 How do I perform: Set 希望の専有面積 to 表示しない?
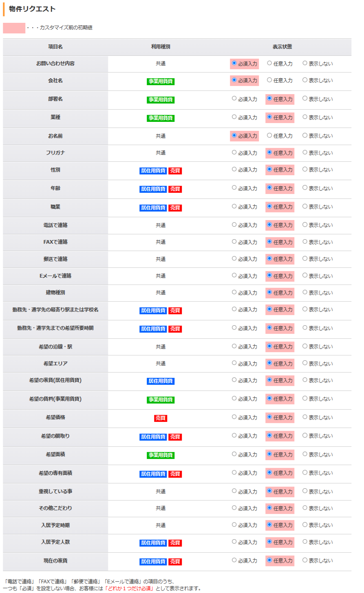click(x=305, y=472)
